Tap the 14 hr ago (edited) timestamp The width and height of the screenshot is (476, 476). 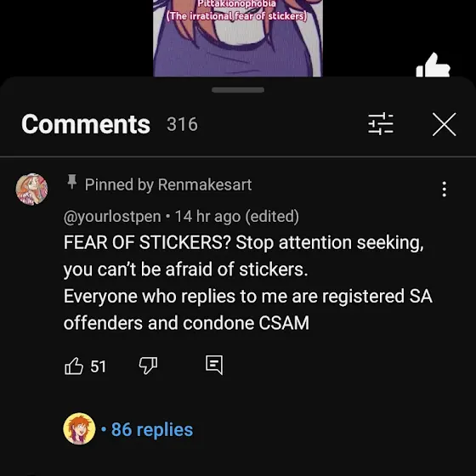(x=237, y=217)
